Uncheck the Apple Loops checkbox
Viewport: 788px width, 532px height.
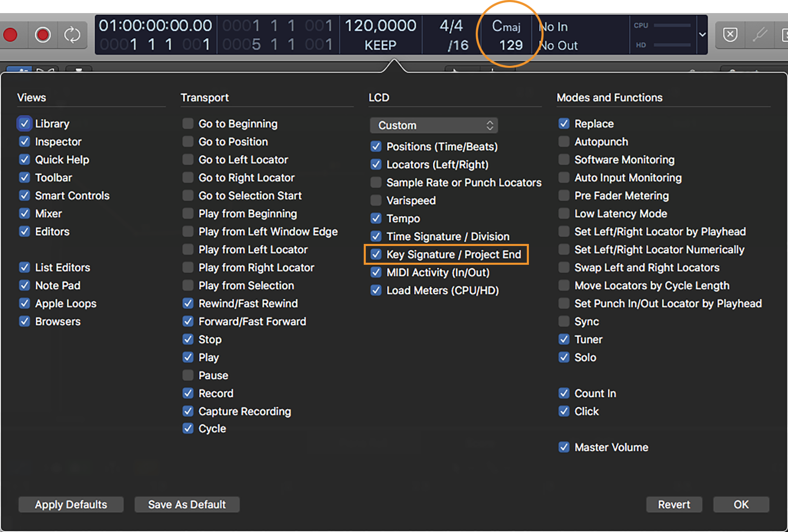(25, 303)
